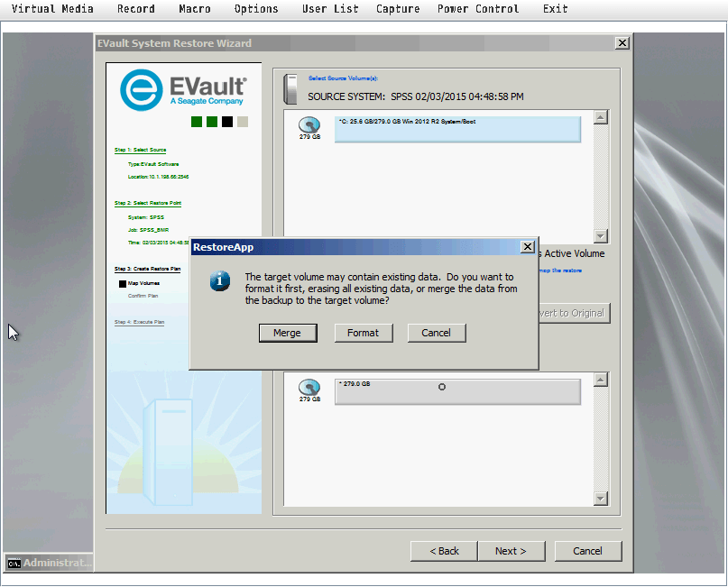Open the Record menu
728x587 pixels.
pyautogui.click(x=136, y=9)
